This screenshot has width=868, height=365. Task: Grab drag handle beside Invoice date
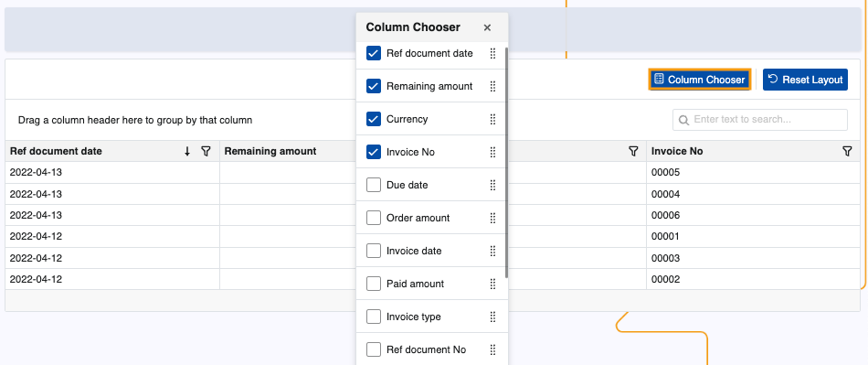pos(492,251)
